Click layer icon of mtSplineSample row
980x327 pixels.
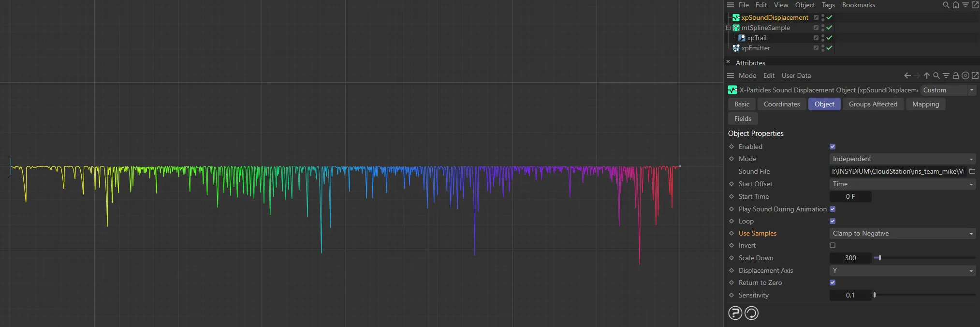[816, 28]
